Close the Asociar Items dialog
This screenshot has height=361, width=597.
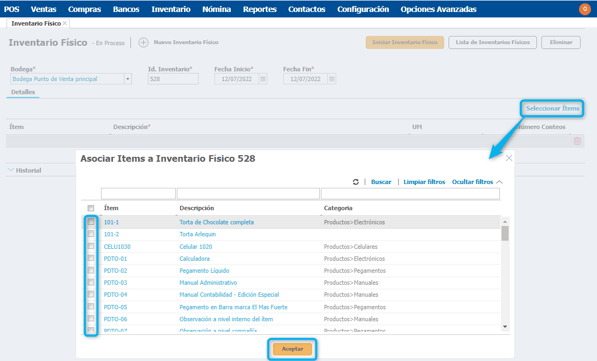[509, 158]
